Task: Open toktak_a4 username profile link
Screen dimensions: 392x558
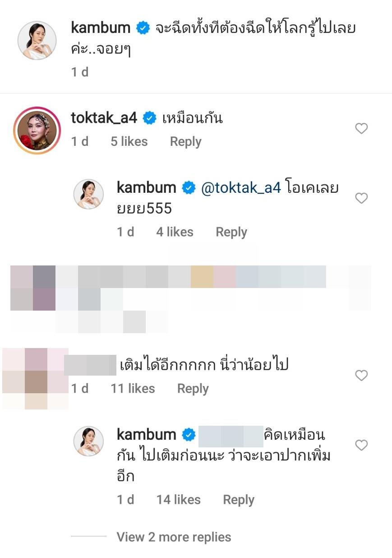Action: (x=104, y=118)
